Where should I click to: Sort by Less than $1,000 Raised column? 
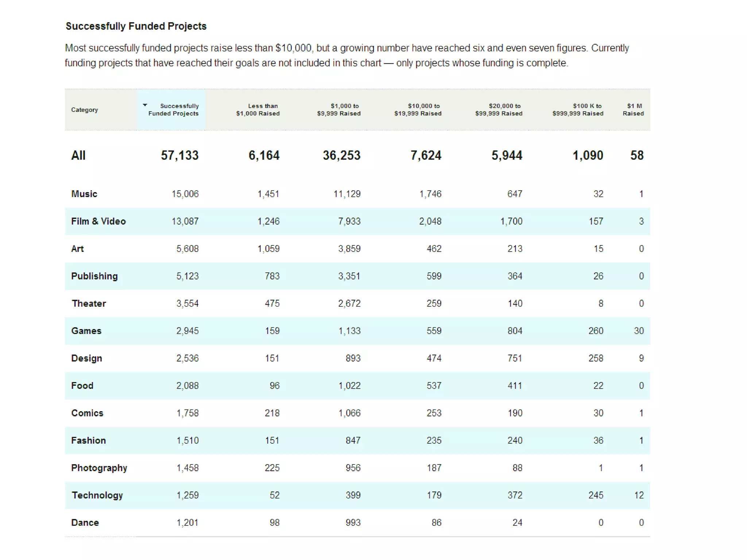(258, 110)
